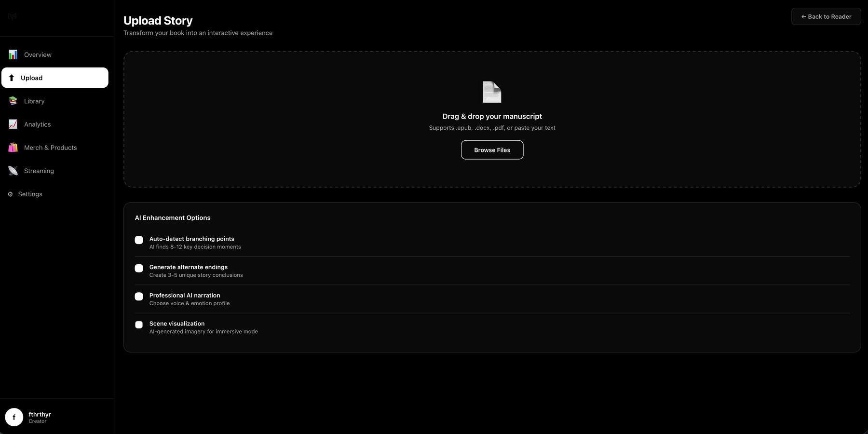Check the Generate alternate endings option

coord(139,268)
